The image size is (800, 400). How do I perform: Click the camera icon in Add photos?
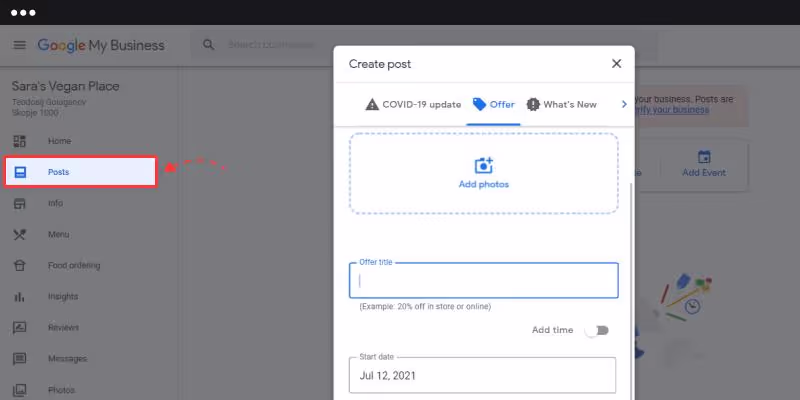(x=484, y=166)
